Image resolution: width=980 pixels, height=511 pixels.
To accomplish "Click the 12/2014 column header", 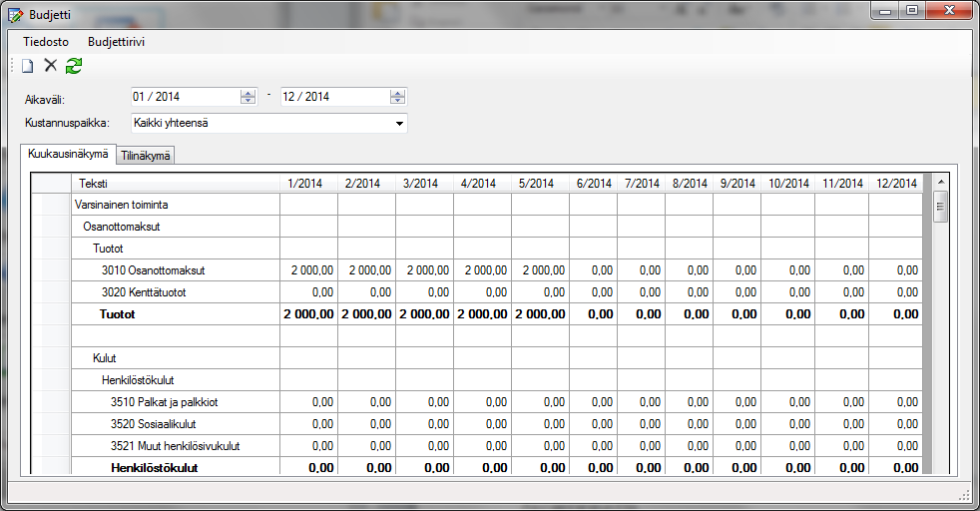I will pos(895,183).
